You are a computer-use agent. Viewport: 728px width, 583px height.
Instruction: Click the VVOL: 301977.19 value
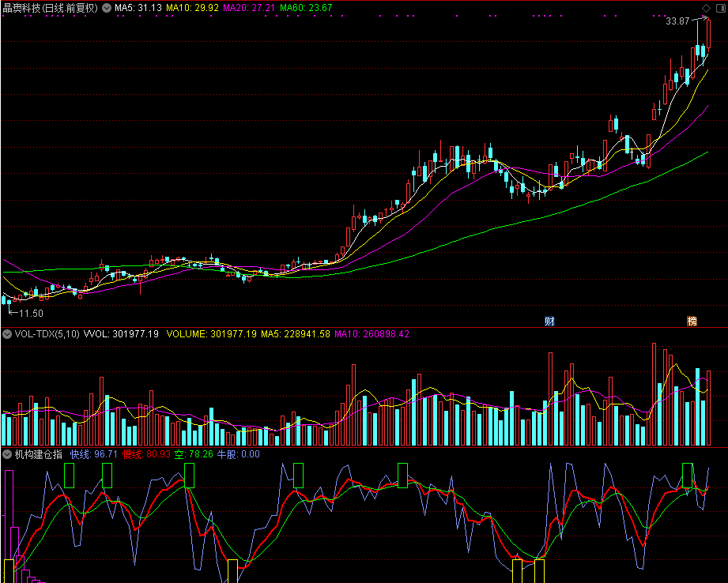(x=121, y=334)
